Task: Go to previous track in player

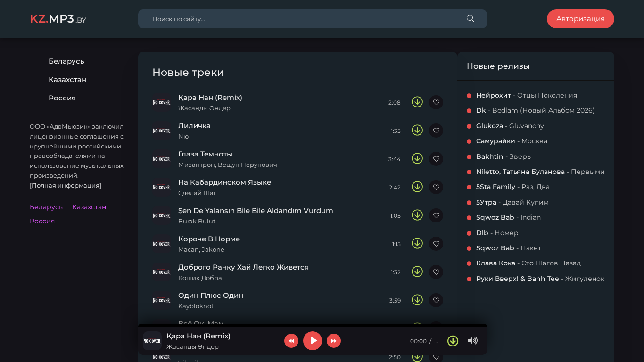Action: click(291, 341)
